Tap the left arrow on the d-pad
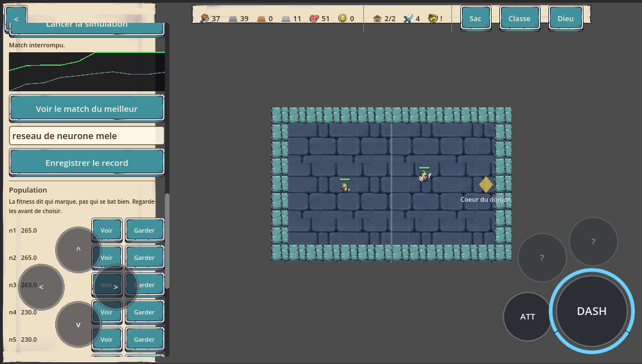Screen dimensions: 642x364 click(x=41, y=287)
